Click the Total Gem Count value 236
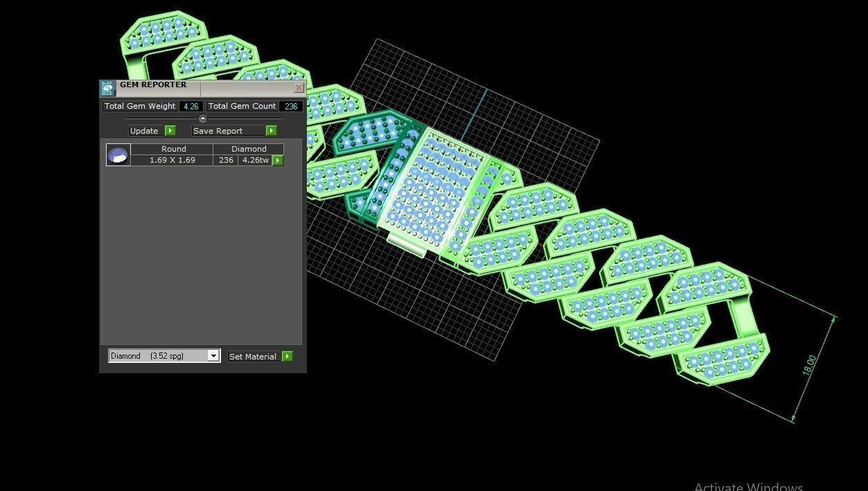The image size is (868, 491). [291, 106]
